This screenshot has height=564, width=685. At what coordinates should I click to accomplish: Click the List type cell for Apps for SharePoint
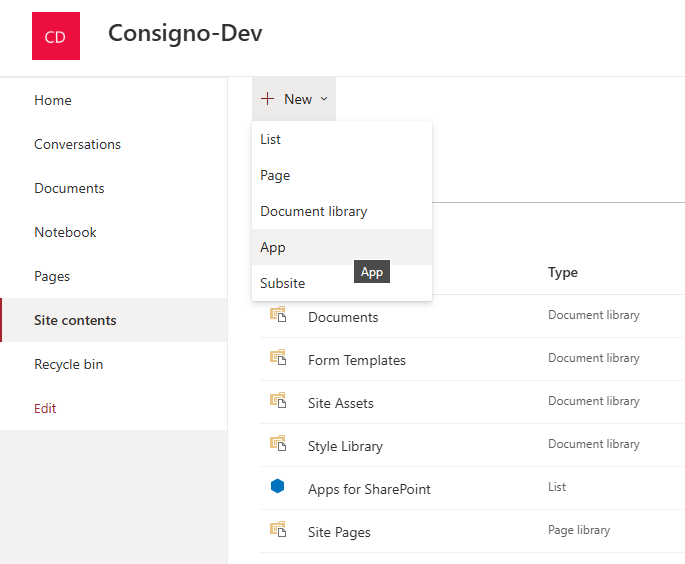[x=557, y=487]
